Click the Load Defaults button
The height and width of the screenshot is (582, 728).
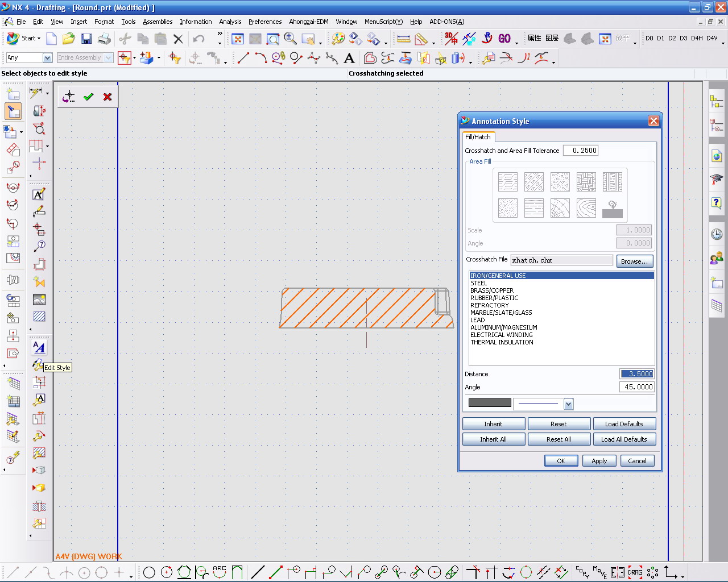[624, 424]
